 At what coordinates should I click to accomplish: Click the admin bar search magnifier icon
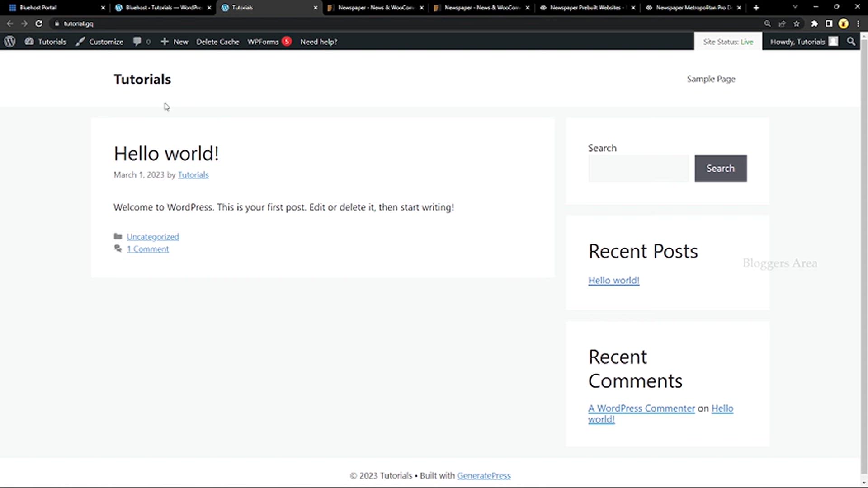[x=851, y=42]
